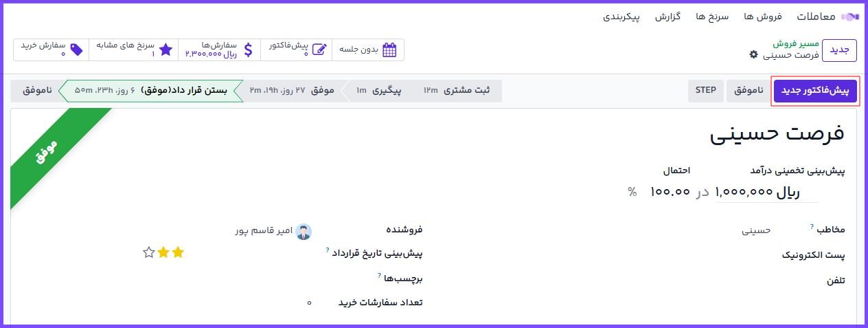Screen dimensions: 868x328
Task: Click salesperson avatar of امیر قاسم پور
Action: point(303,231)
